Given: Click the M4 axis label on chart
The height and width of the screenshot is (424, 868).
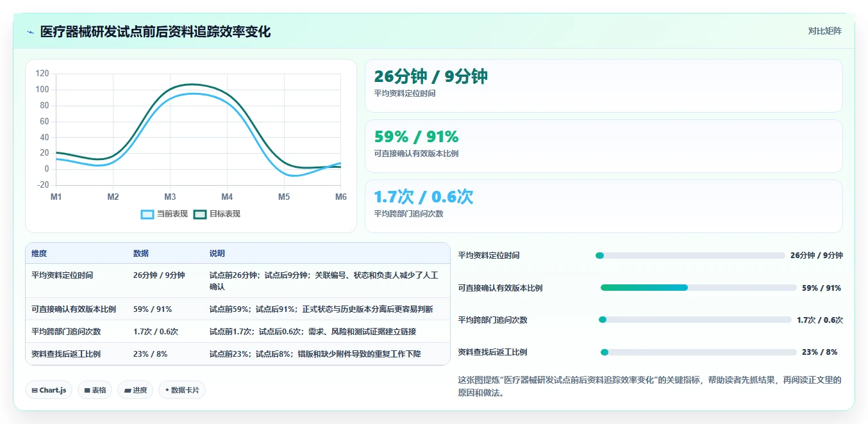Looking at the screenshot, I should pyautogui.click(x=227, y=197).
